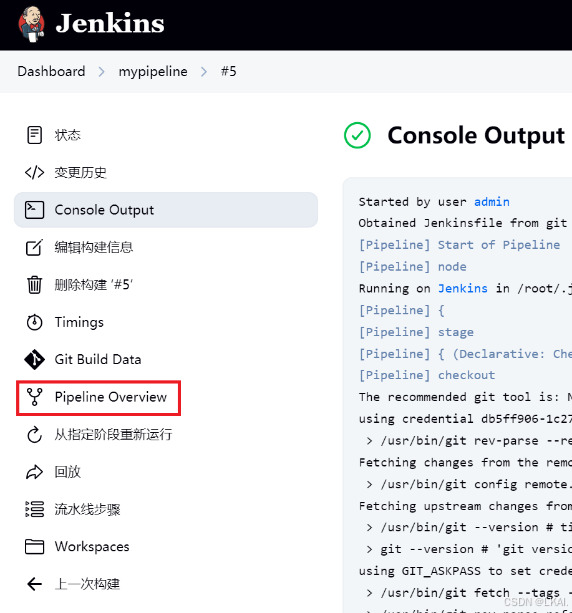
Task: Expand chevron after Dashboard breadcrumb
Action: tap(102, 72)
